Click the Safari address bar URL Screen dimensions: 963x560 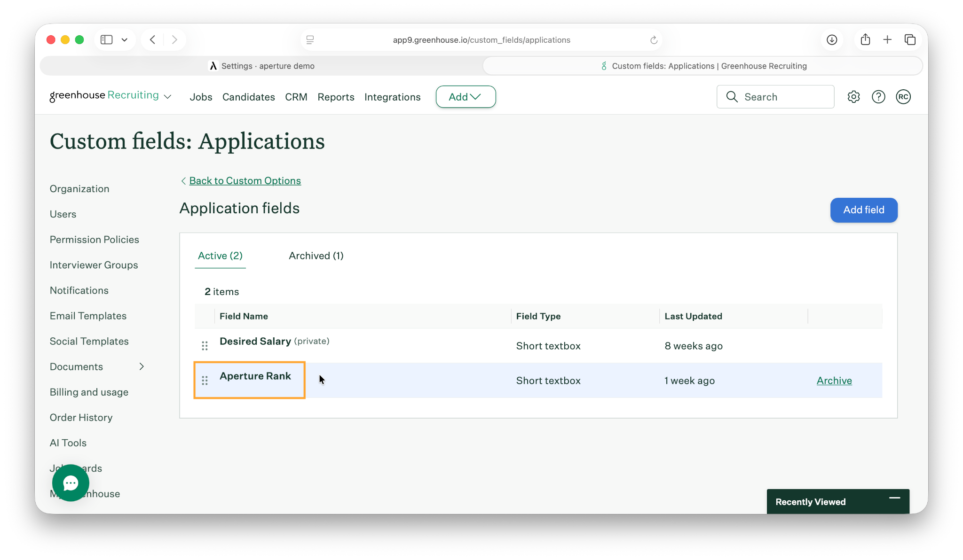coord(481,40)
